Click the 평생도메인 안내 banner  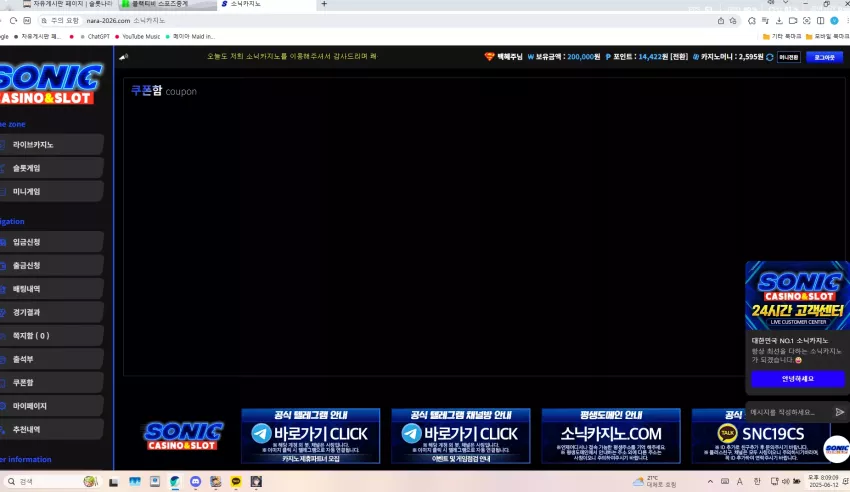(611, 436)
